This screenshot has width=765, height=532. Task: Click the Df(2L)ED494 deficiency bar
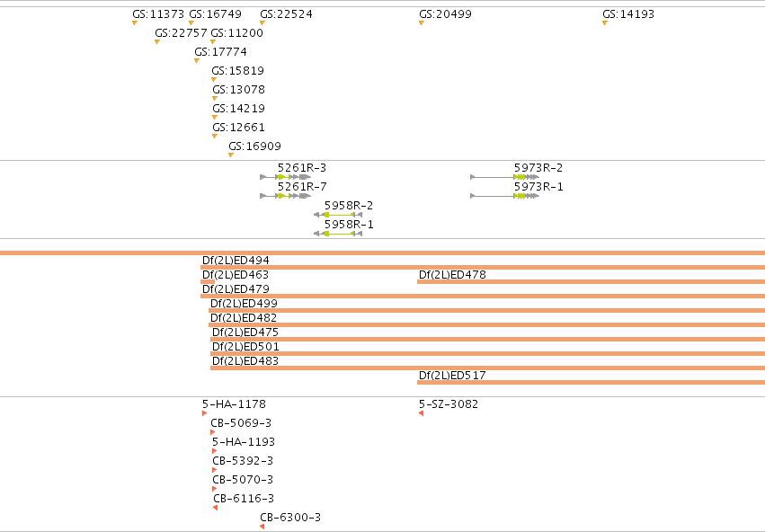[x=483, y=267]
